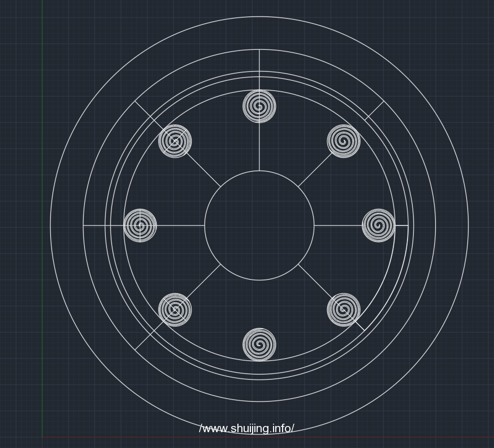
Task: Select the spiral at the upper-left of the wheel
Action: pos(175,141)
